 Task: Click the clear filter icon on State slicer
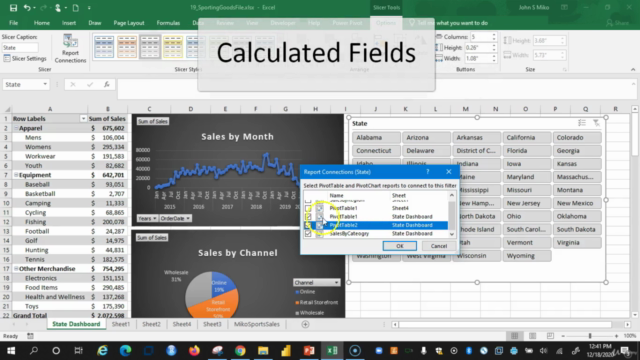596,123
